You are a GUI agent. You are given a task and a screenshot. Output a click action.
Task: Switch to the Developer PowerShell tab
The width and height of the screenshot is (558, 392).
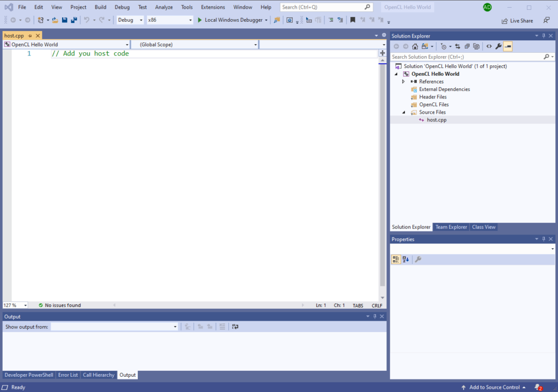pos(29,375)
